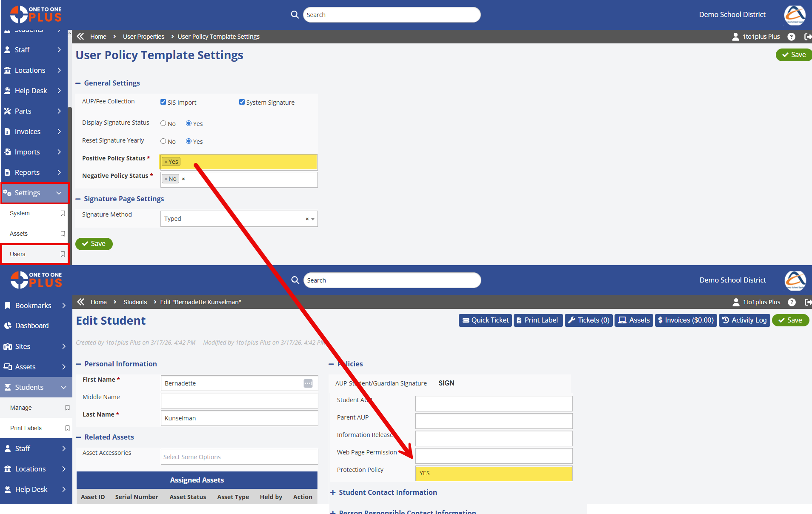
Task: Select No for Display Signature Status
Action: pyautogui.click(x=163, y=123)
